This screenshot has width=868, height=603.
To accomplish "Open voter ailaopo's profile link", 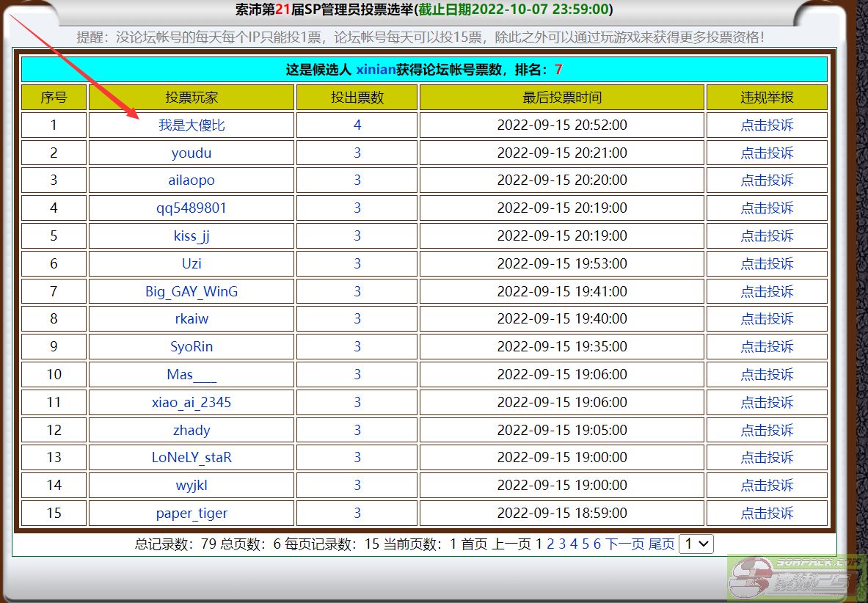I will 192,180.
